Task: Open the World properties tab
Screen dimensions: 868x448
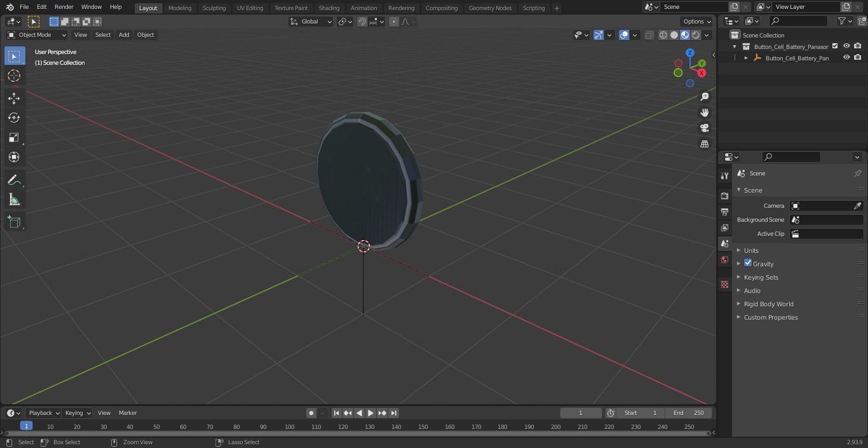Action: click(x=724, y=260)
